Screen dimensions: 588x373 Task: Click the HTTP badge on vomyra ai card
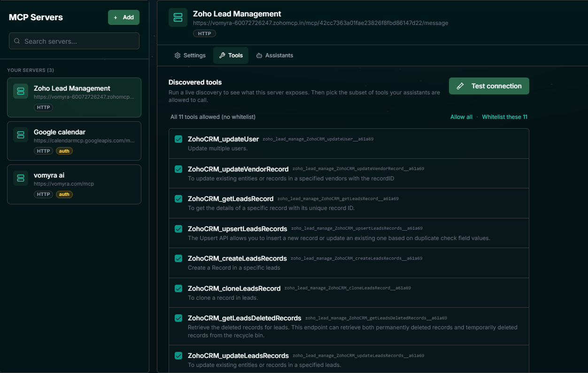tap(43, 194)
